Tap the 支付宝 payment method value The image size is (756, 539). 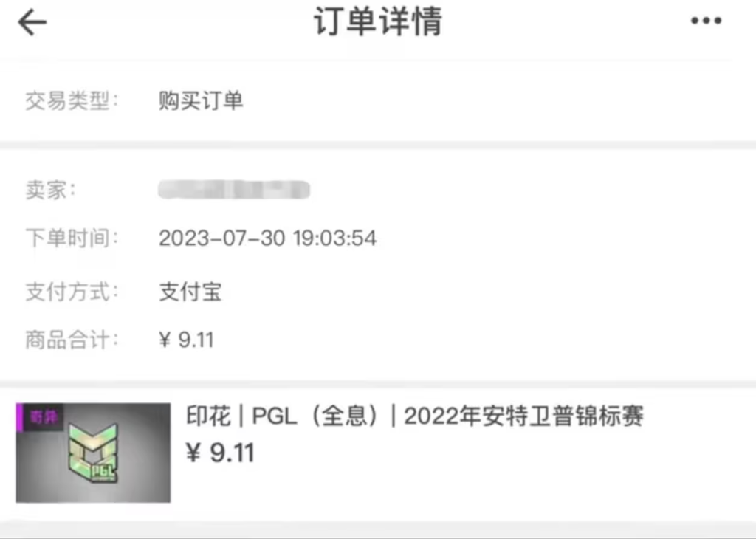click(x=190, y=292)
